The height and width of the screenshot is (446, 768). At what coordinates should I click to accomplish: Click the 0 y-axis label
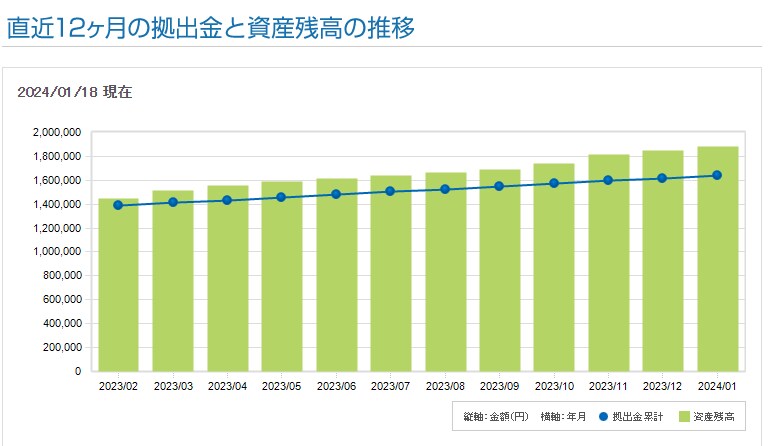click(78, 372)
